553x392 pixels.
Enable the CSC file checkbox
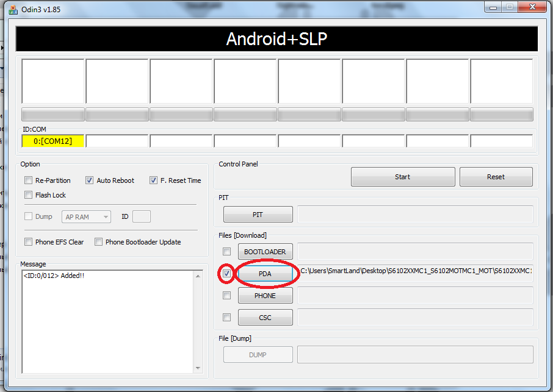pos(227,318)
